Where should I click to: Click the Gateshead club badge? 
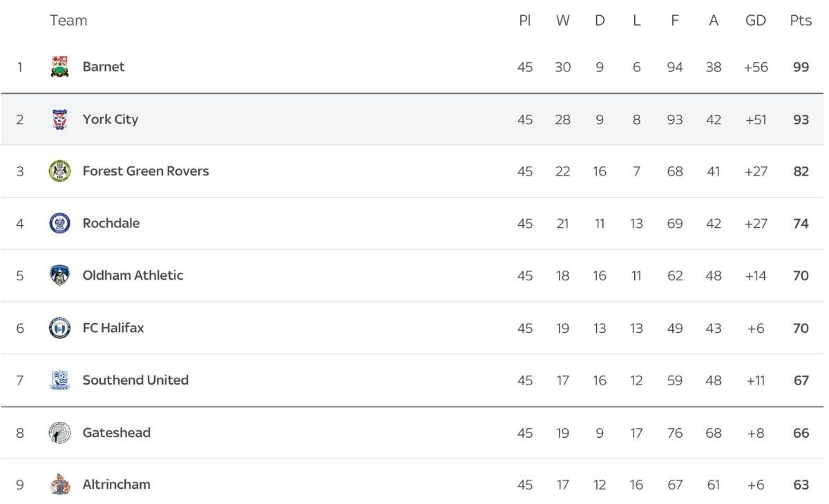coord(60,433)
